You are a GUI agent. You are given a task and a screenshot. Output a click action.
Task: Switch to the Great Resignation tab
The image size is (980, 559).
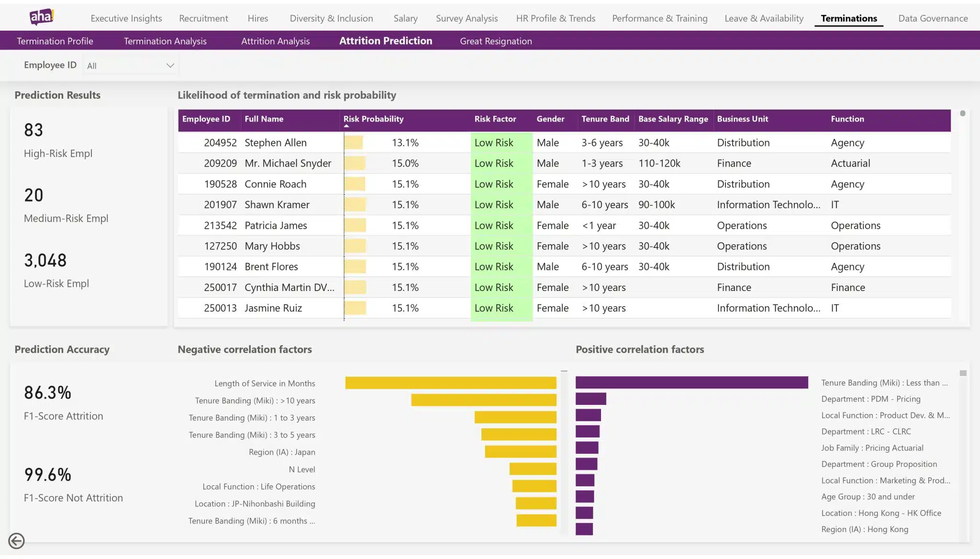click(495, 41)
